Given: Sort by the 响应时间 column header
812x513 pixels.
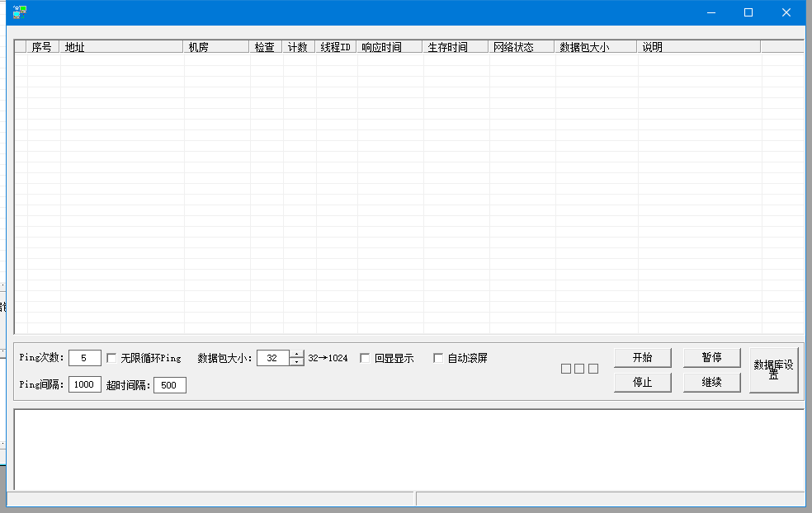Looking at the screenshot, I should [389, 46].
